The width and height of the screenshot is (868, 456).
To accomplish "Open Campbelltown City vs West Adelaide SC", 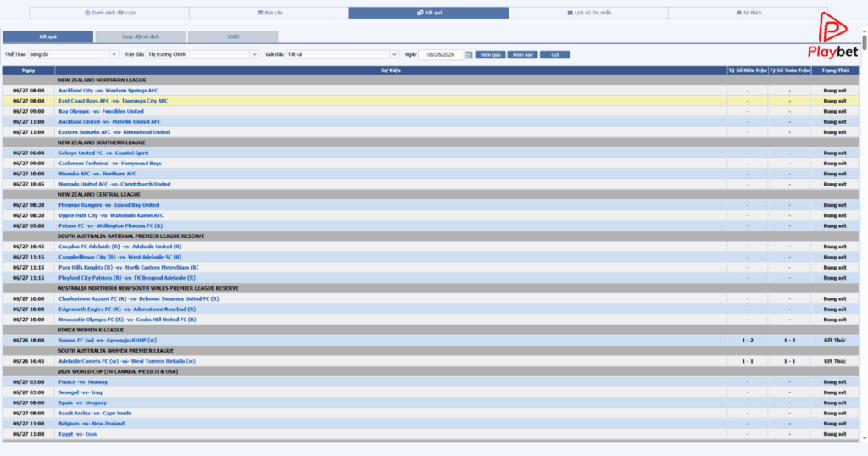I will pos(120,258).
